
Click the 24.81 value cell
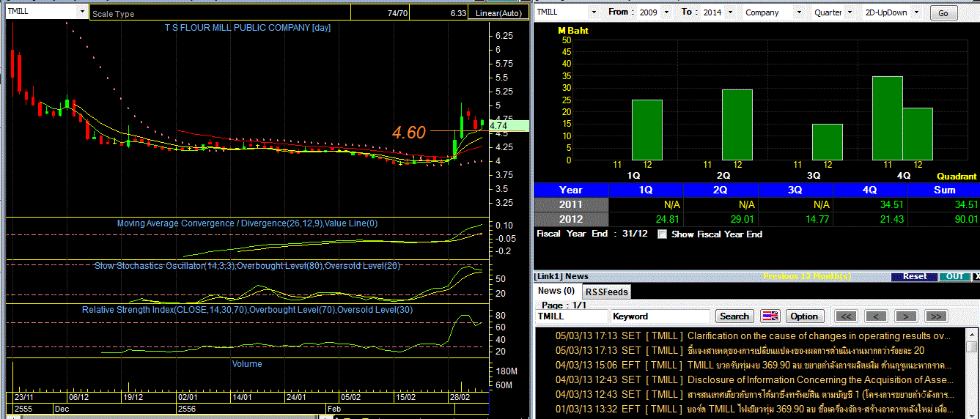(x=646, y=219)
